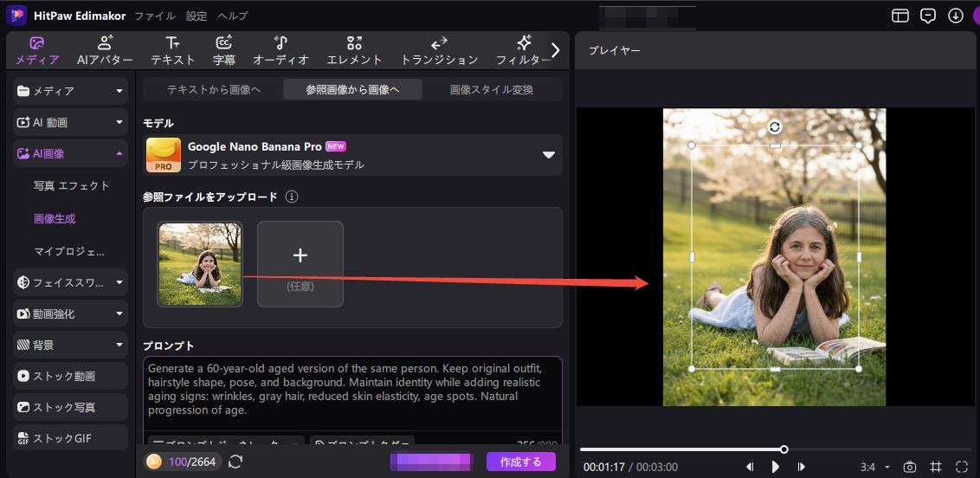Open the 3:4 aspect ratio dropdown
Viewport: 980px width, 478px height.
(x=875, y=467)
